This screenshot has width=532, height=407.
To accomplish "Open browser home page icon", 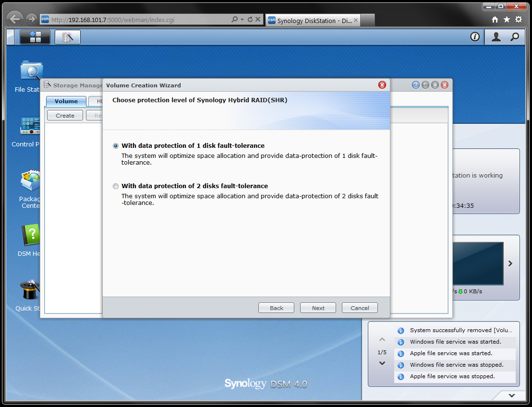I will click(495, 19).
